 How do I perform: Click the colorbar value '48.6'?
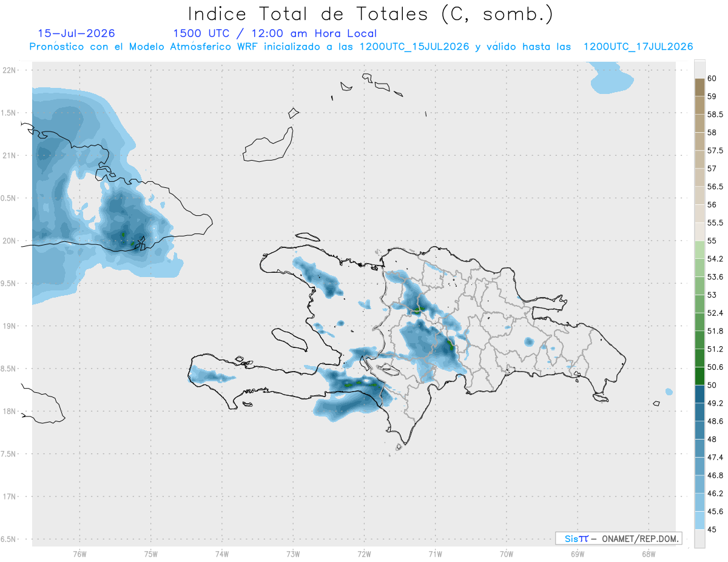coord(715,421)
